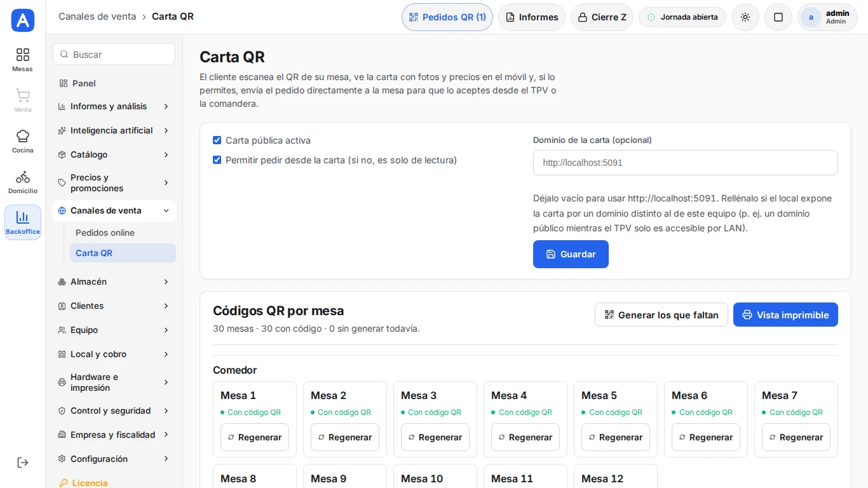Focus the Dominio de la carta input field

coord(685,163)
